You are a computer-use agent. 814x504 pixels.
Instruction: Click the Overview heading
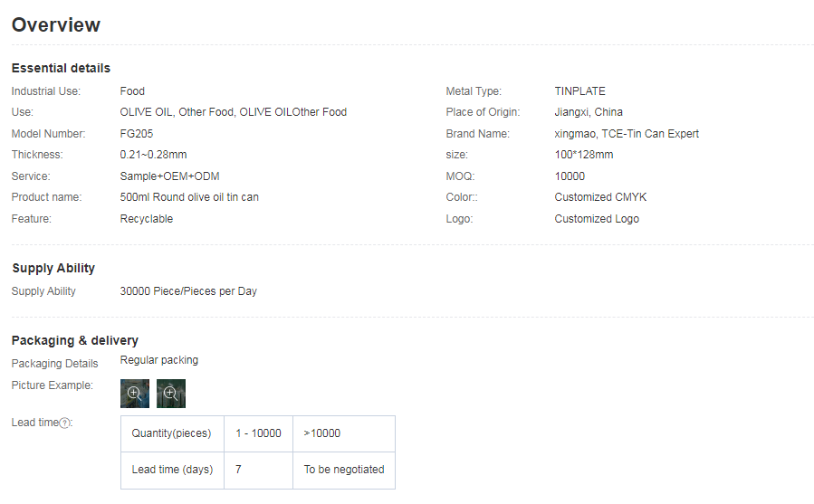[56, 25]
